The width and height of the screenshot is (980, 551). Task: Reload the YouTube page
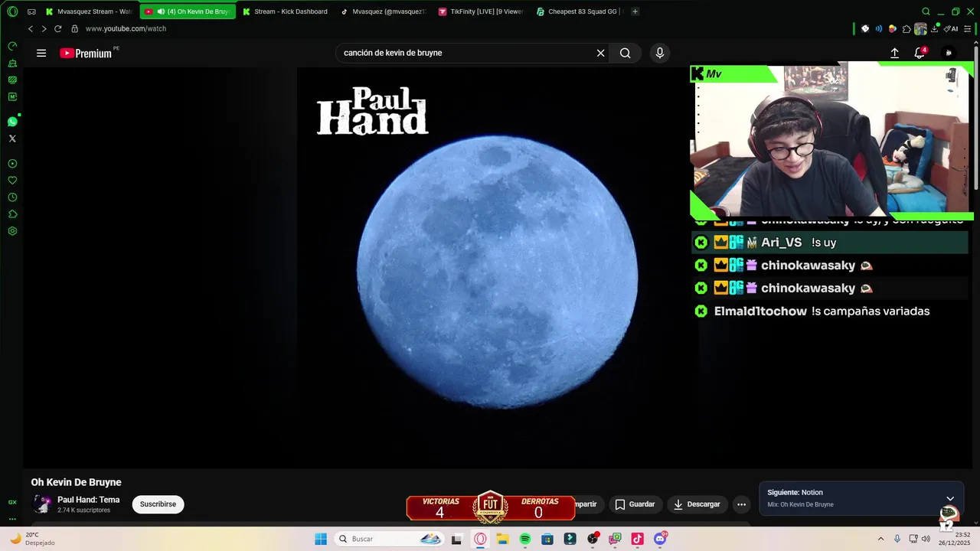pos(57,28)
